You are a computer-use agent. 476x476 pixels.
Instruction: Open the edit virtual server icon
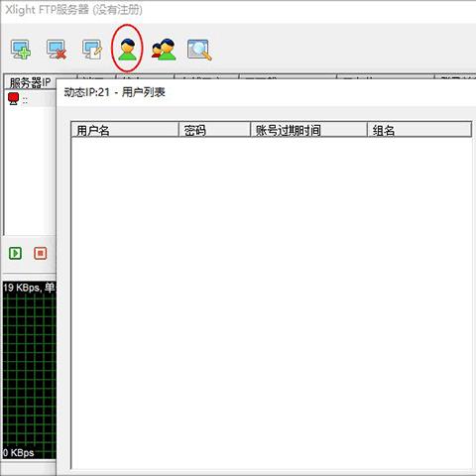click(92, 50)
